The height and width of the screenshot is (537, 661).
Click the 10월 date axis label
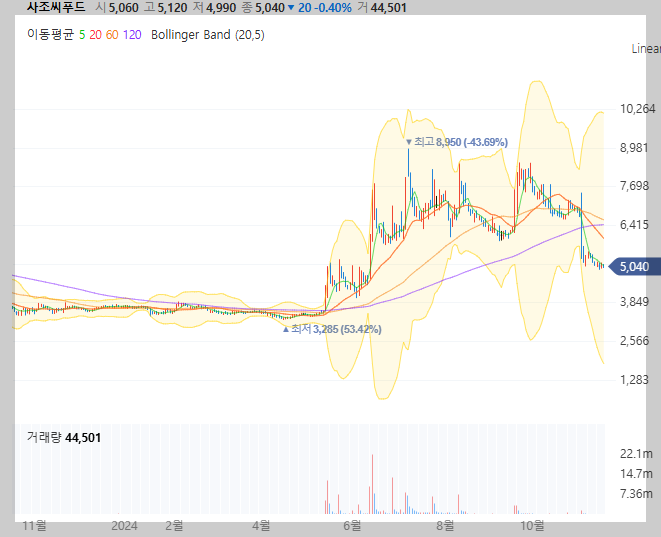[x=532, y=526]
